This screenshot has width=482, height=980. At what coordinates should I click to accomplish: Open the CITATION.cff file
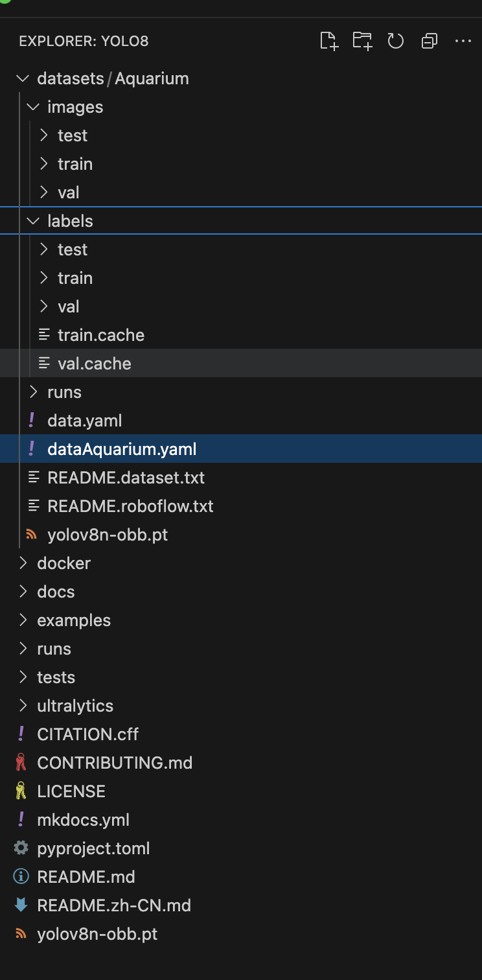point(88,734)
